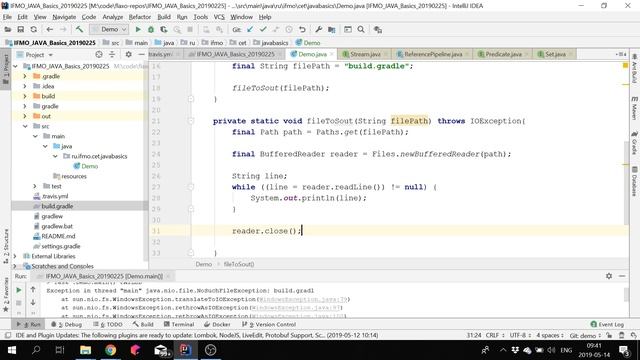Open the Docker tool window button
This screenshot has width=640, height=360.
click(x=217, y=324)
